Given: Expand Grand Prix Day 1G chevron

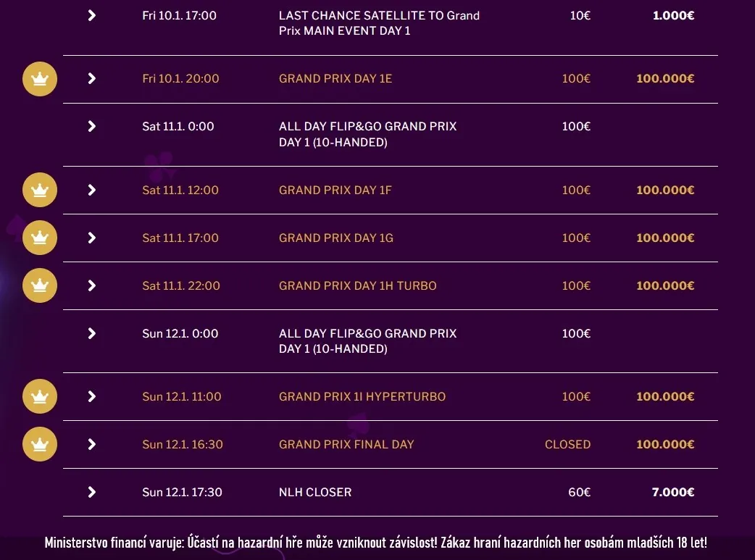Looking at the screenshot, I should pyautogui.click(x=92, y=238).
